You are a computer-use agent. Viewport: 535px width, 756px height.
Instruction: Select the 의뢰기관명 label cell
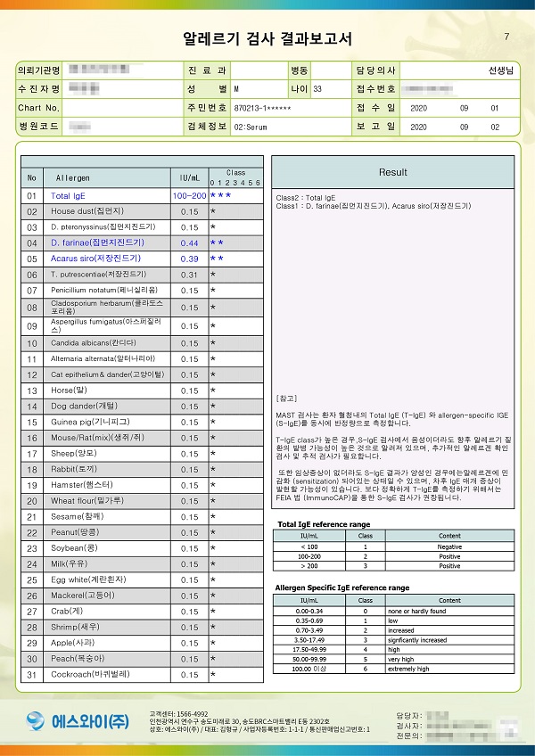point(39,71)
